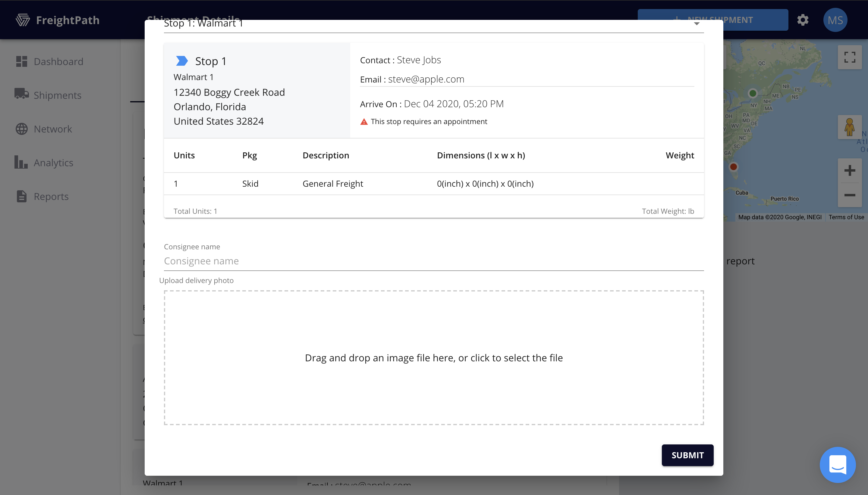
Task: Click the FreightPath logo icon
Action: pos(23,20)
